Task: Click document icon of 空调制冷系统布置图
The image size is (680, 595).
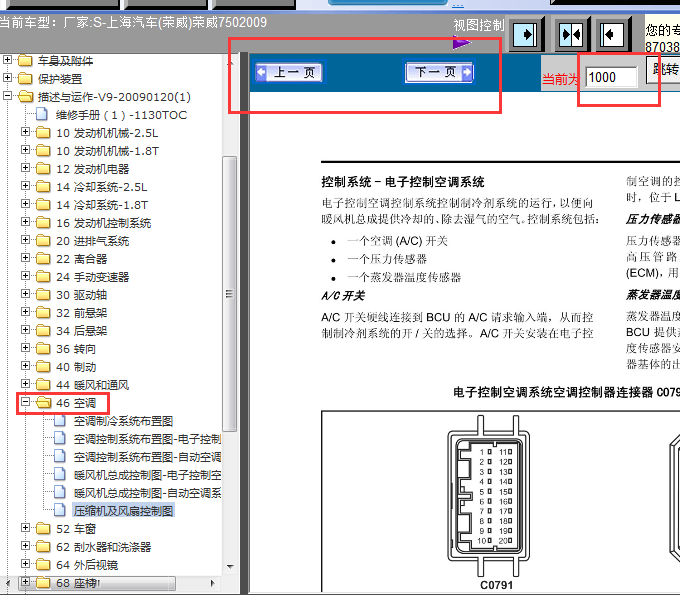Action: (60, 420)
